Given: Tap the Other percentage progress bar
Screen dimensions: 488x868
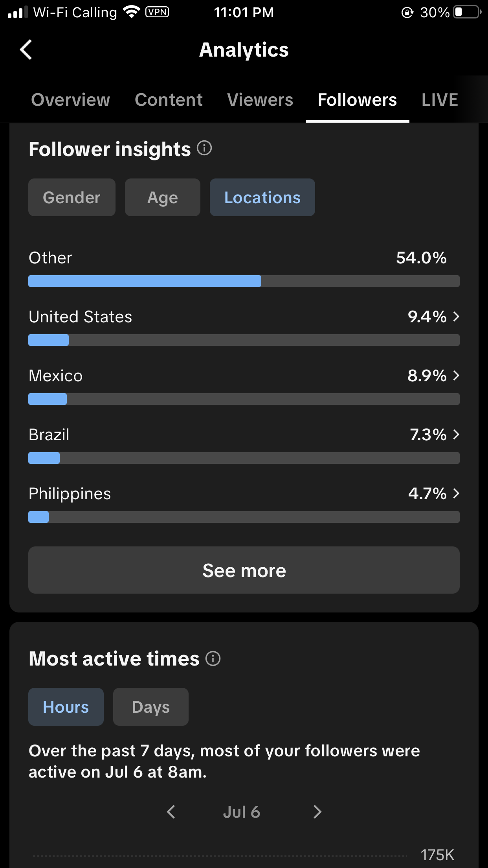Looking at the screenshot, I should pyautogui.click(x=244, y=281).
